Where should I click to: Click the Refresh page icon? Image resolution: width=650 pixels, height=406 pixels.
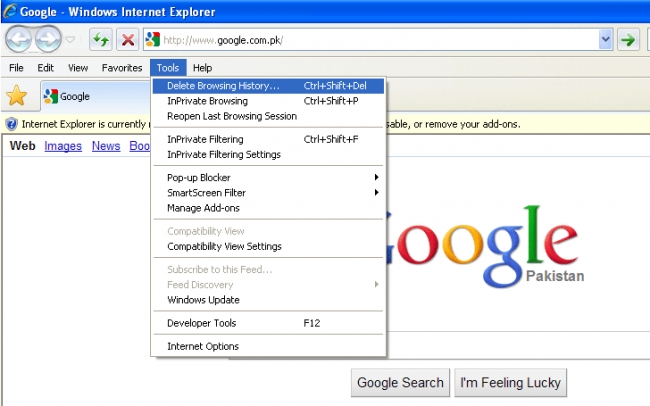[101, 40]
